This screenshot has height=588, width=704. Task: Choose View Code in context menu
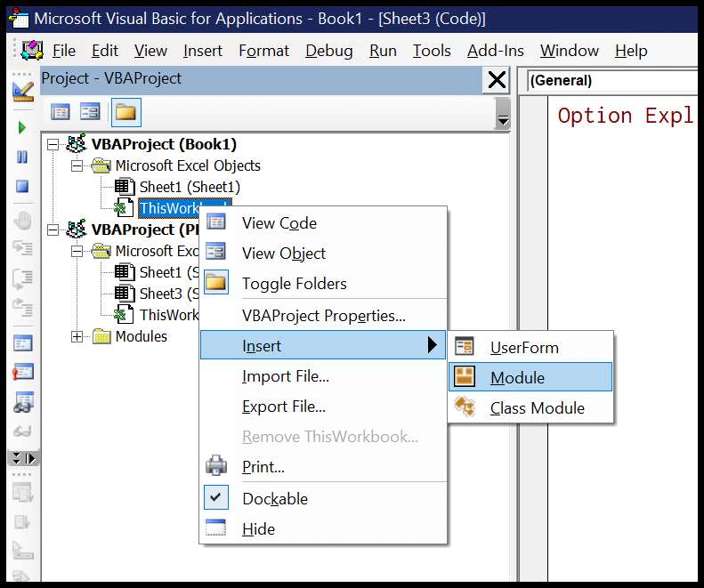point(323,223)
